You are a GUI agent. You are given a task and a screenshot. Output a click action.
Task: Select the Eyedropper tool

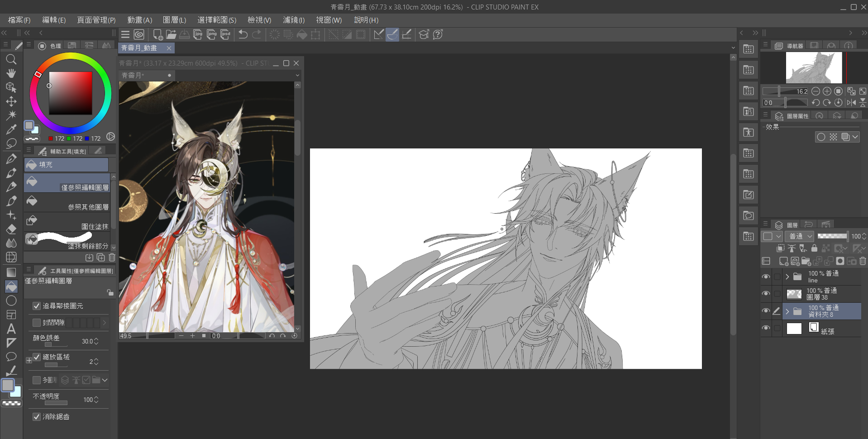[x=11, y=129]
